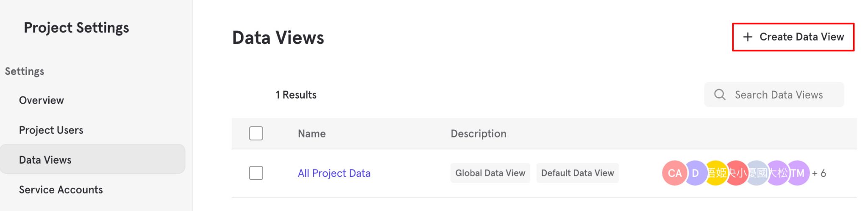Viewport: 868px width, 211px height.
Task: Check the All Project Data row checkbox
Action: 256,173
